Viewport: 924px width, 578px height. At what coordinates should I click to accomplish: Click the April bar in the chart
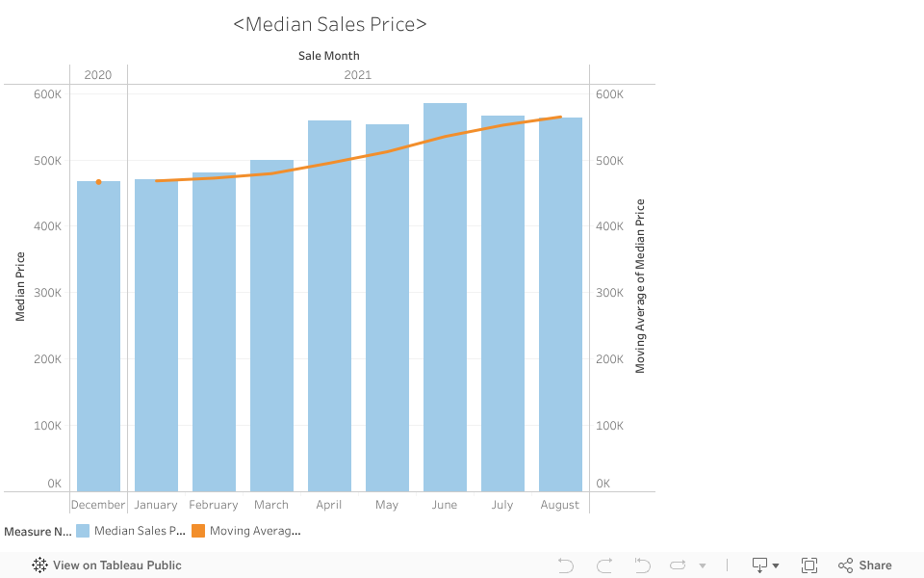pyautogui.click(x=329, y=306)
